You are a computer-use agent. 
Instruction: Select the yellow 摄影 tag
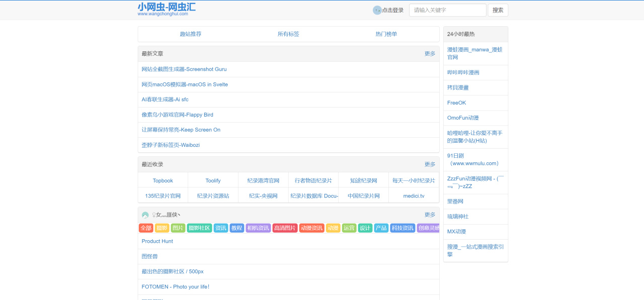click(x=162, y=228)
